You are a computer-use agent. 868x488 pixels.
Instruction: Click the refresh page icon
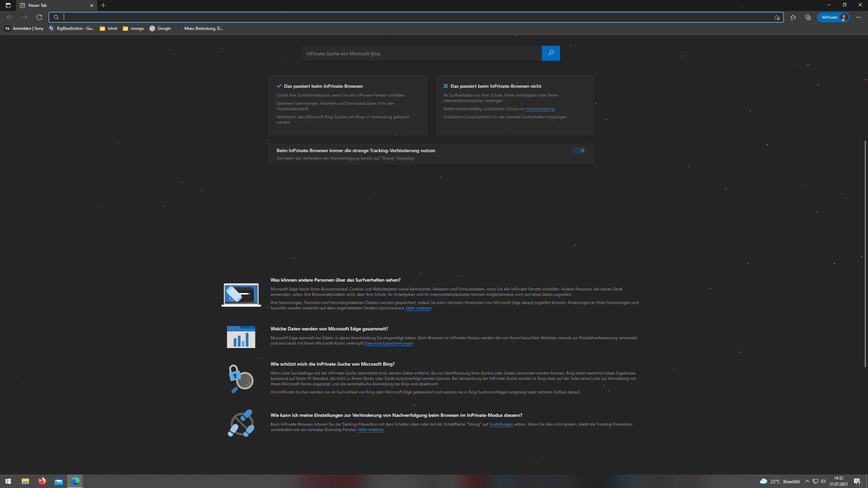coord(39,17)
